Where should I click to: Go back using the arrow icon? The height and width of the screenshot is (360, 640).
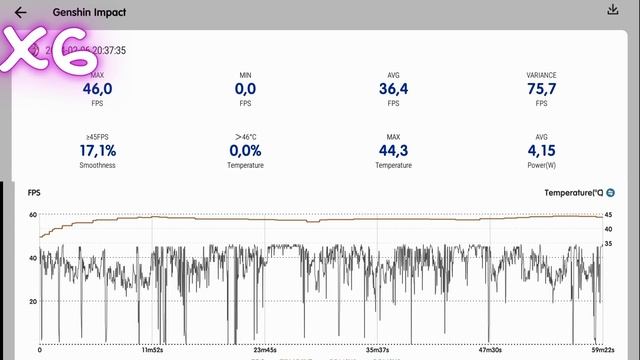pos(20,13)
